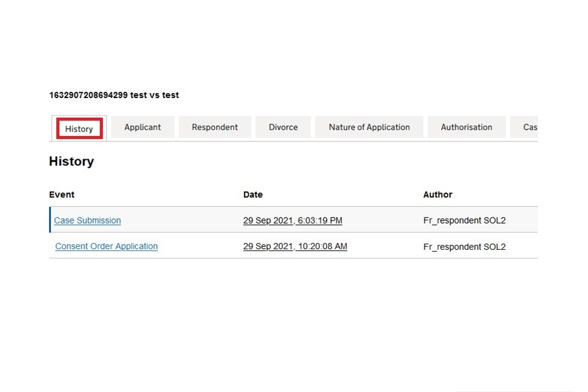Click the 6:03:19 PM date entry
This screenshot has height=392, width=588.
tap(292, 221)
